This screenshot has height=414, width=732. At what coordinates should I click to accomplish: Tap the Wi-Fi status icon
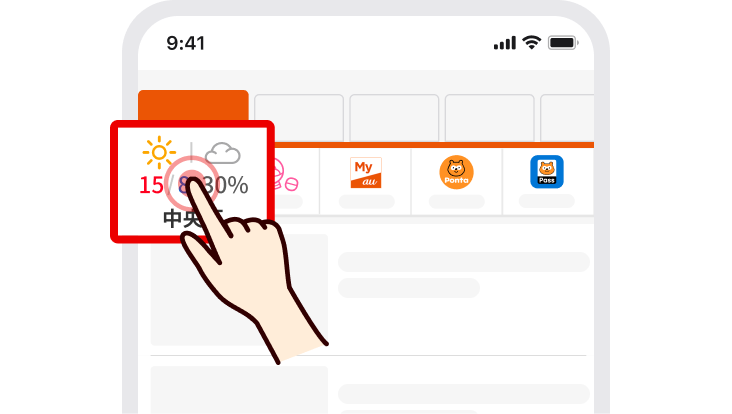(x=532, y=42)
